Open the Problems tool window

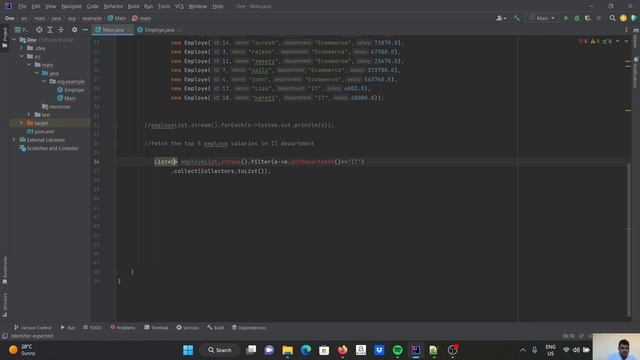(123, 327)
